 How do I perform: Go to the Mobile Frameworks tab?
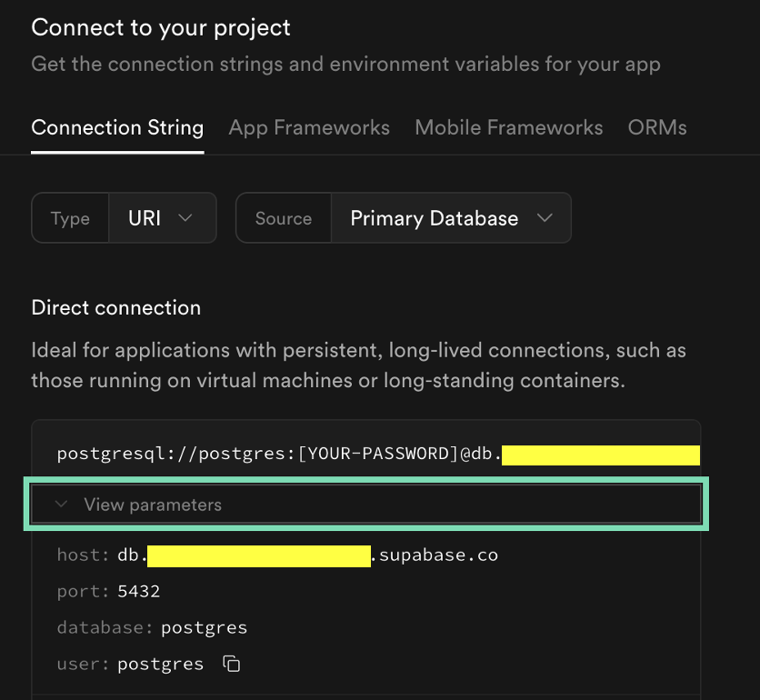(508, 128)
